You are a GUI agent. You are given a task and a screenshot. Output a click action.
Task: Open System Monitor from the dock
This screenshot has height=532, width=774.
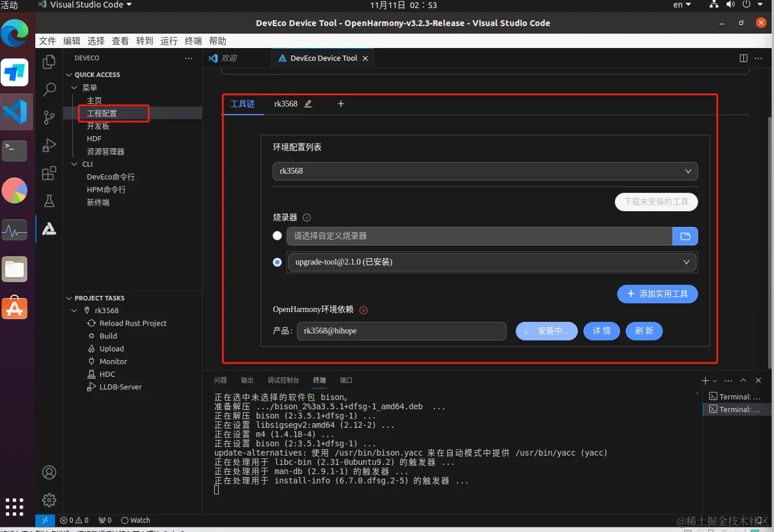click(14, 230)
